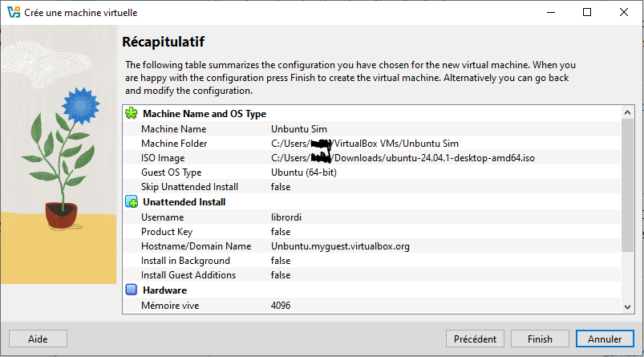Click the blue Hardware chip icon
Screen dimensions: 644x357
pos(132,290)
